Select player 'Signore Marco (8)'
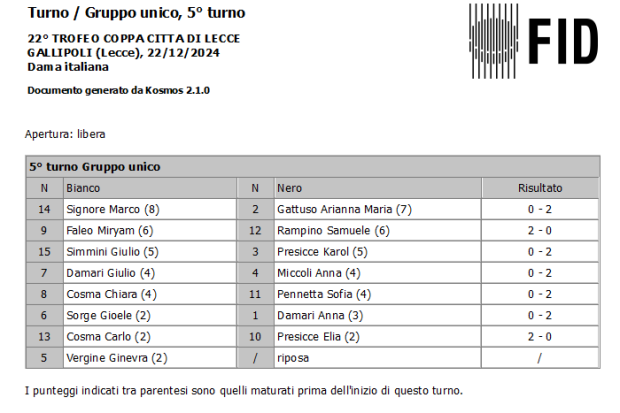The height and width of the screenshot is (413, 620). (112, 209)
